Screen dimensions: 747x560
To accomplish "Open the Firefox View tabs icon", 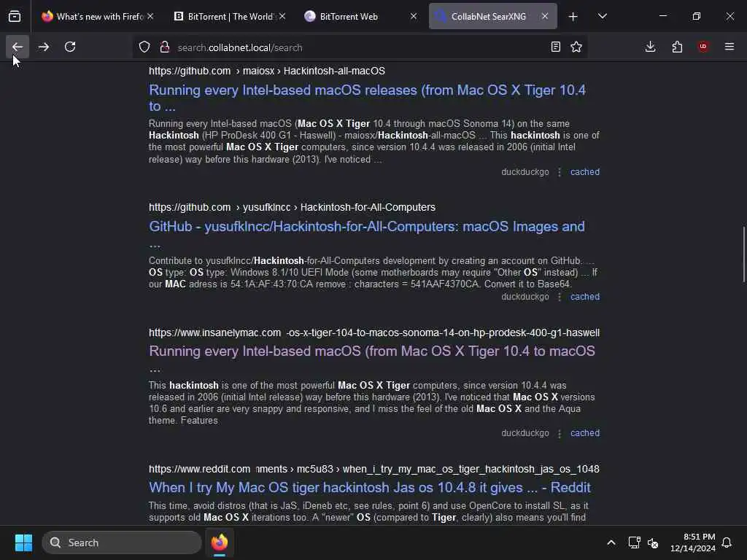I will point(15,16).
